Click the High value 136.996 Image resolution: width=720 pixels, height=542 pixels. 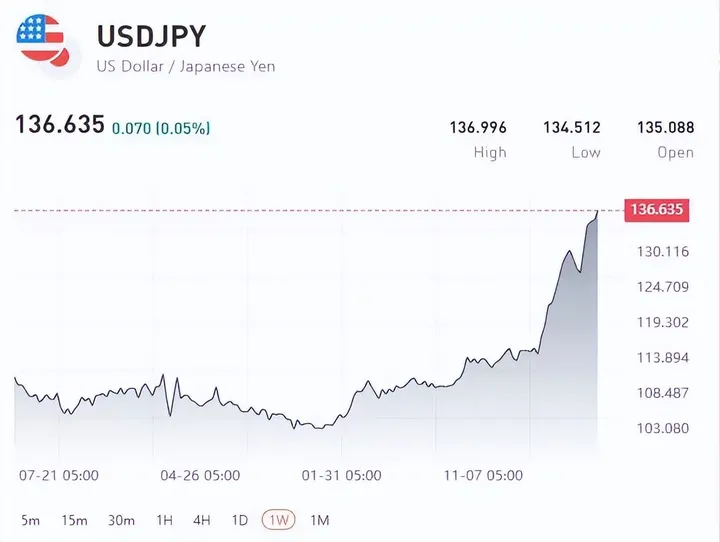pos(478,127)
